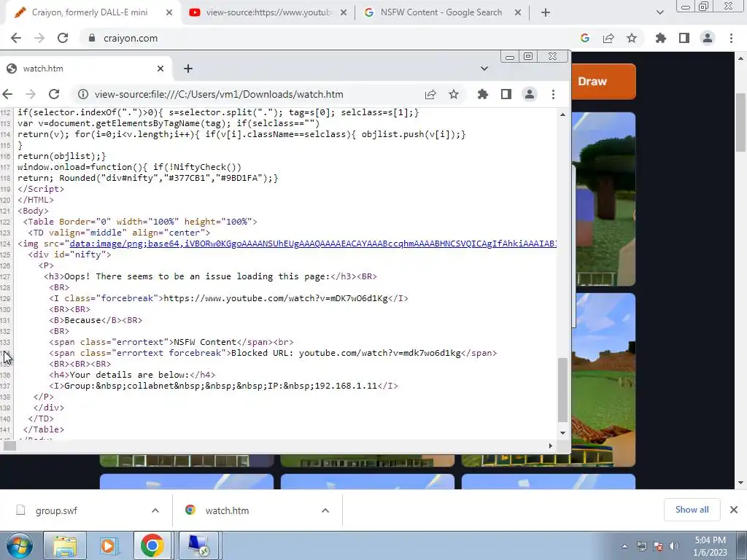
Task: Click the orange Draw button
Action: pyautogui.click(x=603, y=82)
